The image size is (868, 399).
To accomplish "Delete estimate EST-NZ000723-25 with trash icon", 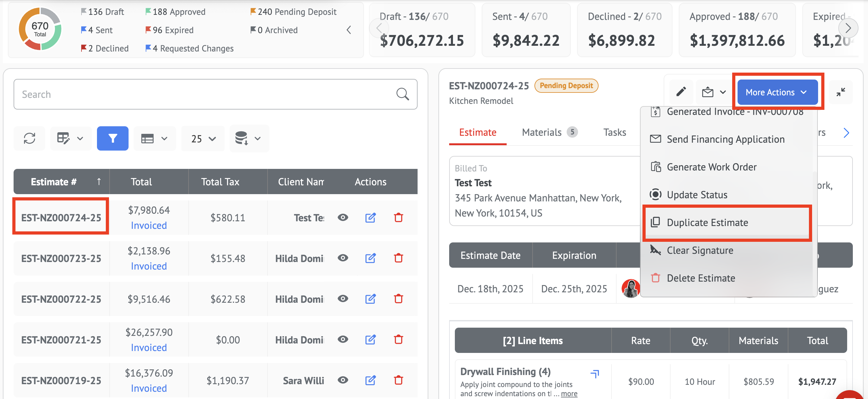I will point(398,258).
